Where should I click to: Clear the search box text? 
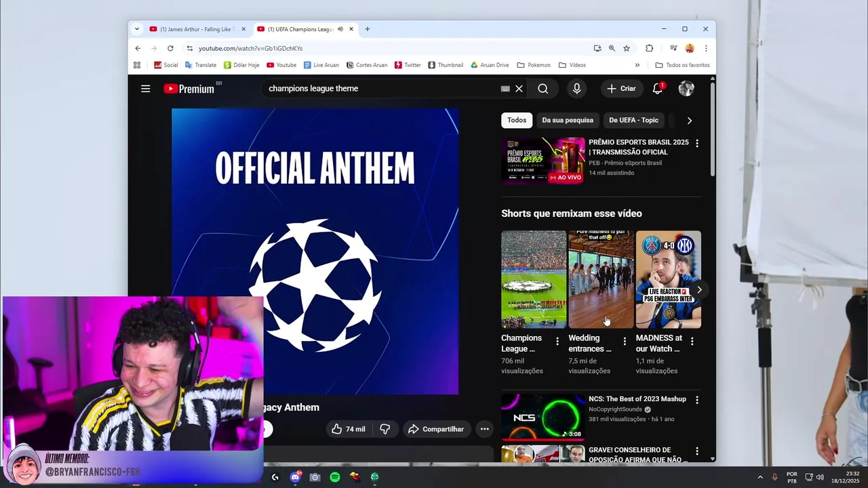pos(519,89)
